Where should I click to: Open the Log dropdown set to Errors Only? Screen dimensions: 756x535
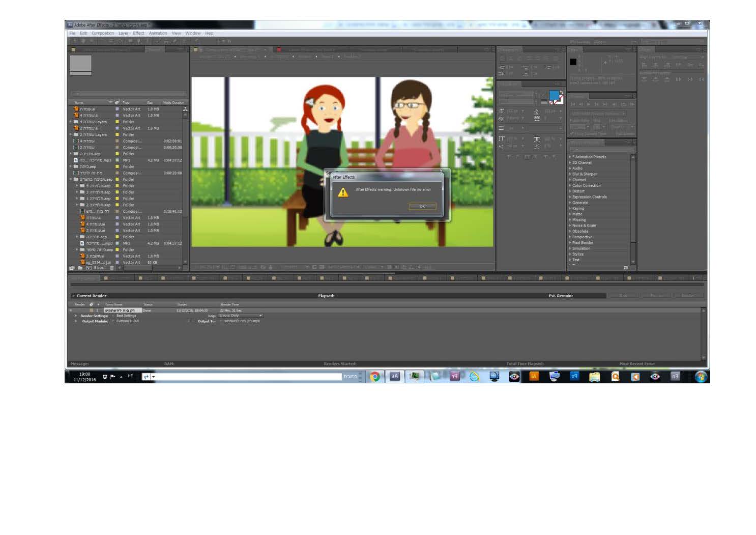click(x=240, y=316)
